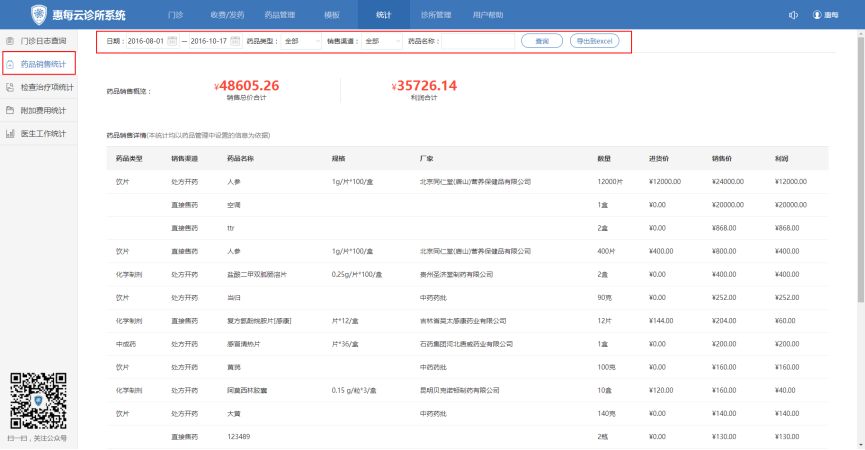Click the 查询 search button

pyautogui.click(x=542, y=41)
